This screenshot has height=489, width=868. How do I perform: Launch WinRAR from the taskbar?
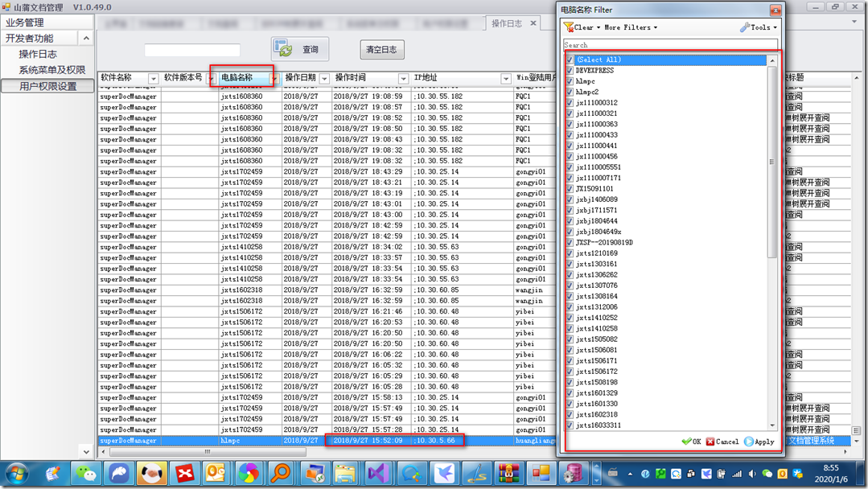point(508,474)
